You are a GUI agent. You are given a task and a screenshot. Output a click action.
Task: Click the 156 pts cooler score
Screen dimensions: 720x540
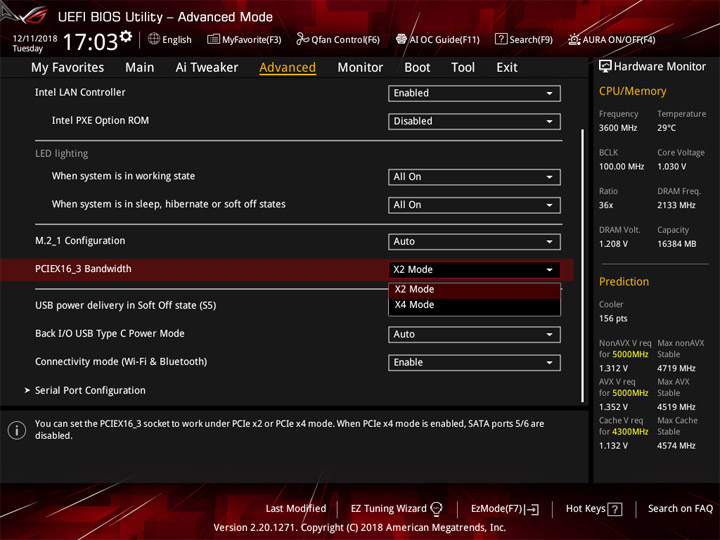click(613, 318)
